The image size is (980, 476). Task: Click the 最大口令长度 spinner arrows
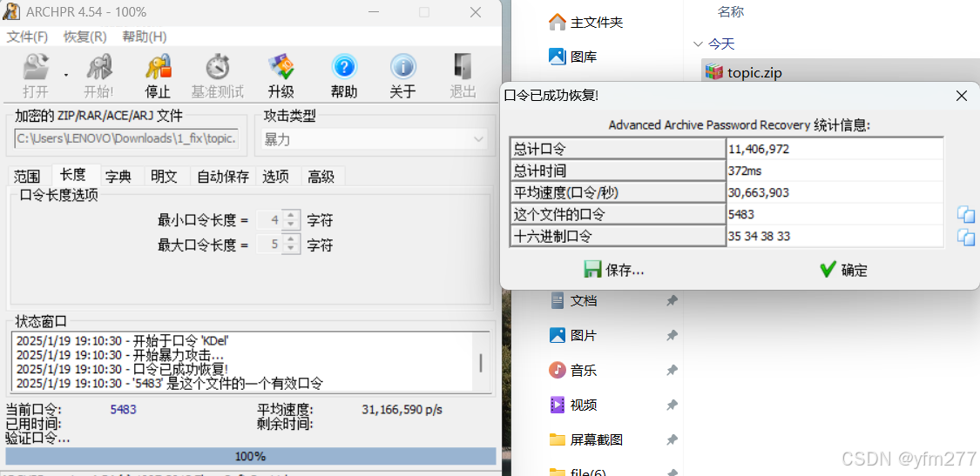[x=291, y=245]
